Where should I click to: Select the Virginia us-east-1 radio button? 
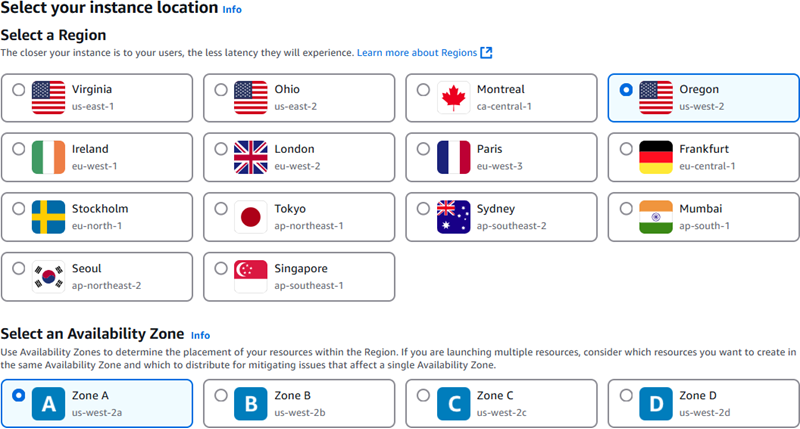[18, 90]
